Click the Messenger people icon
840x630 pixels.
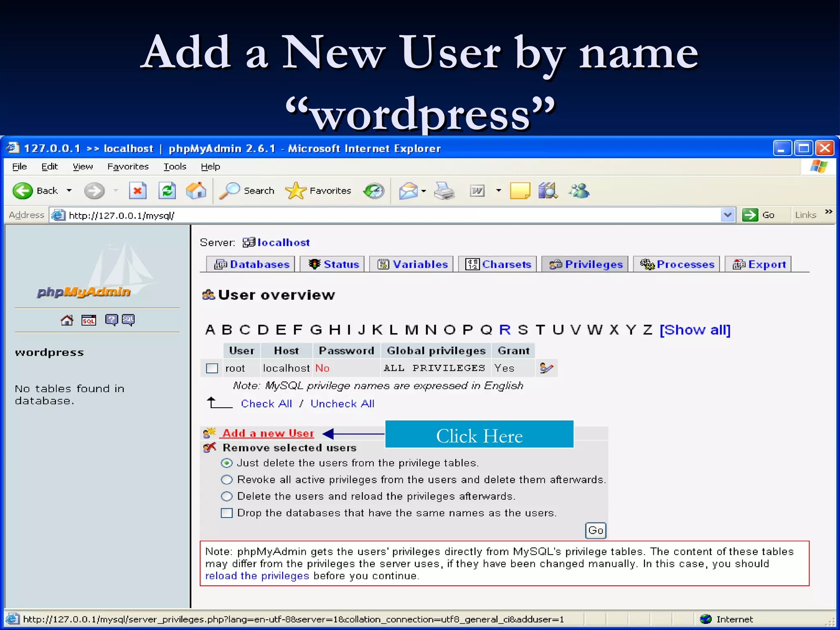[x=579, y=191]
